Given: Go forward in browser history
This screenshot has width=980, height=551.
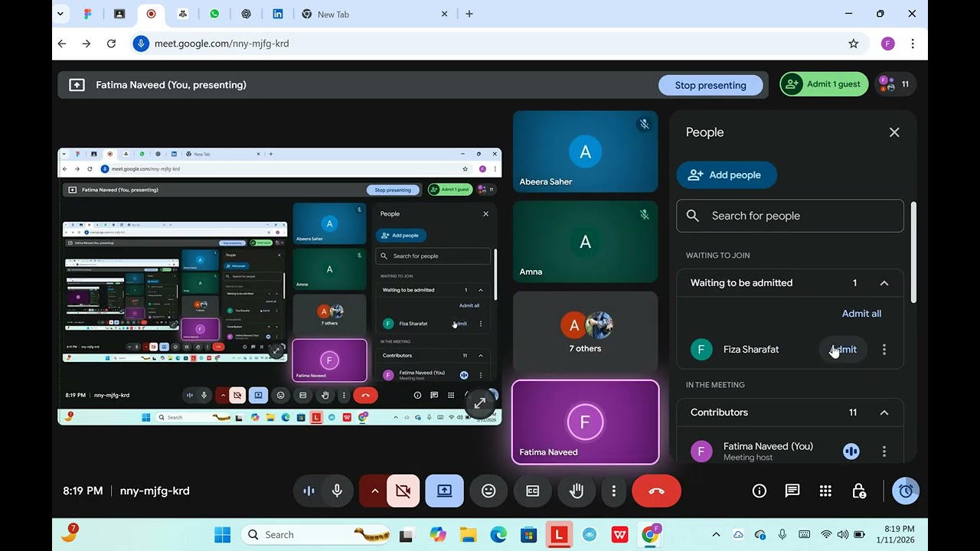Looking at the screenshot, I should tap(87, 44).
